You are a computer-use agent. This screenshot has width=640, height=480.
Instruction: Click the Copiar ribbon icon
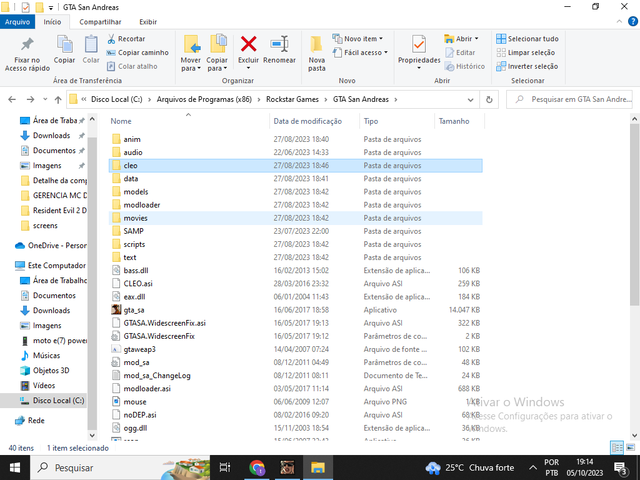tap(64, 44)
